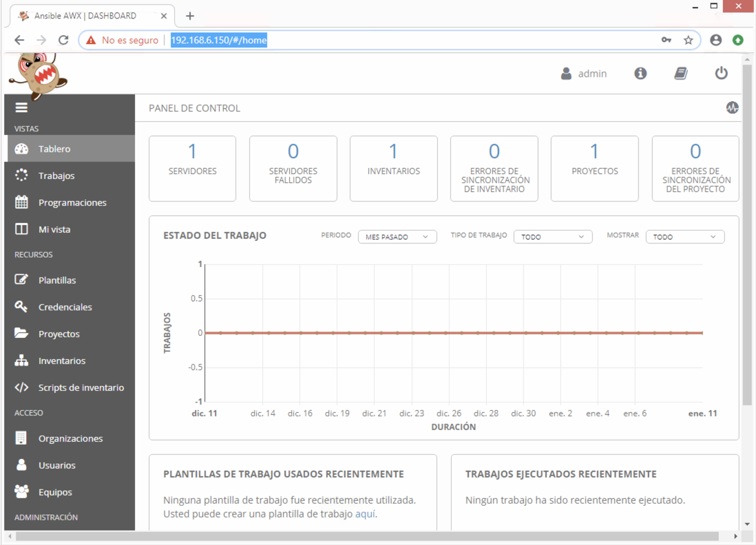This screenshot has height=545, width=756.
Task: Close the Ansible AWX Dashboard tab
Action: [x=163, y=16]
